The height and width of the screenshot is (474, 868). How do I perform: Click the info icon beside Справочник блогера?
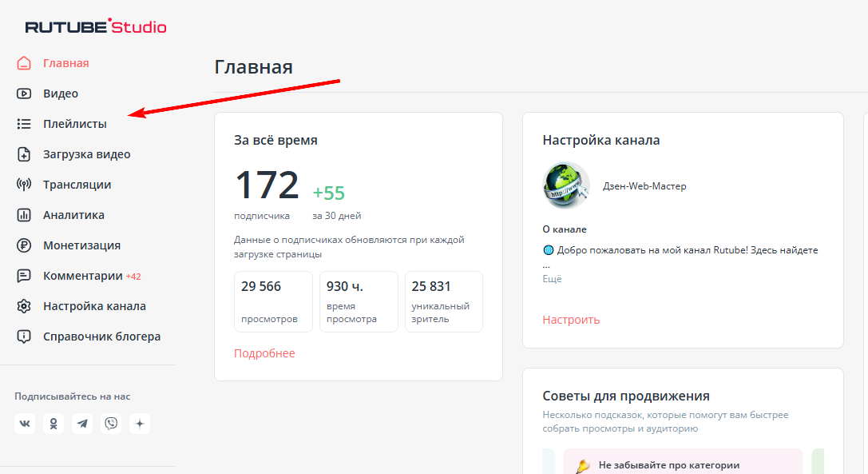point(24,337)
